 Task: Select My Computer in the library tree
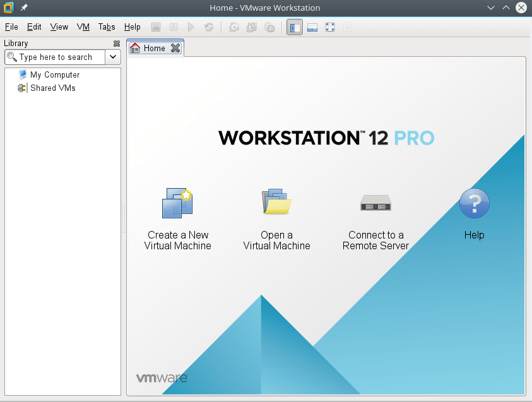tap(55, 74)
